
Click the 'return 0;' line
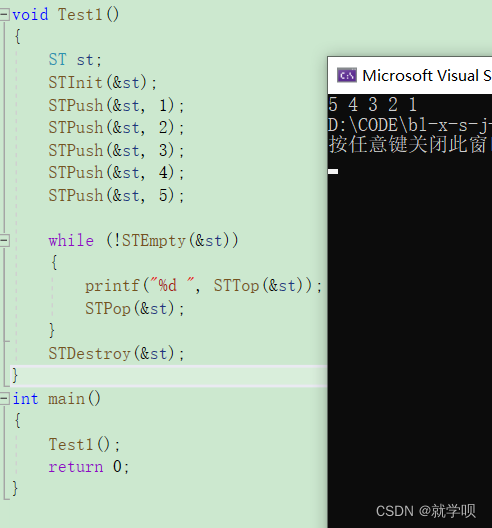coord(89,467)
